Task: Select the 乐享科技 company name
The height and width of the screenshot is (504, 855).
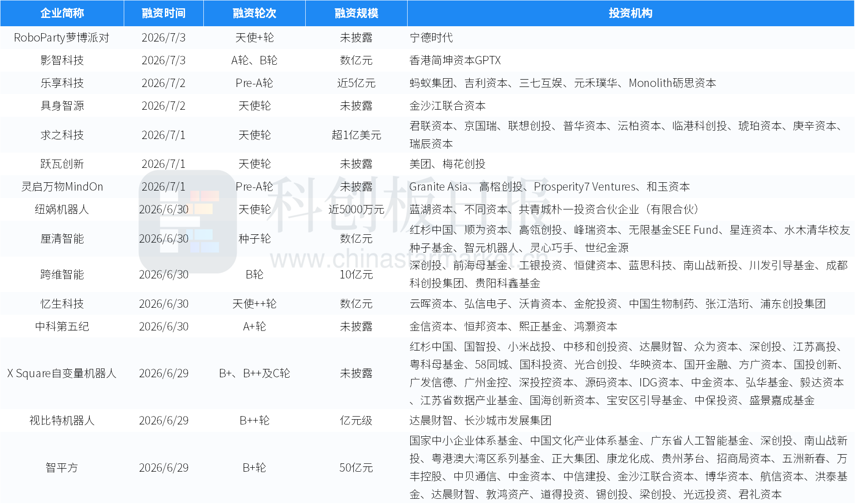Action: tap(62, 83)
